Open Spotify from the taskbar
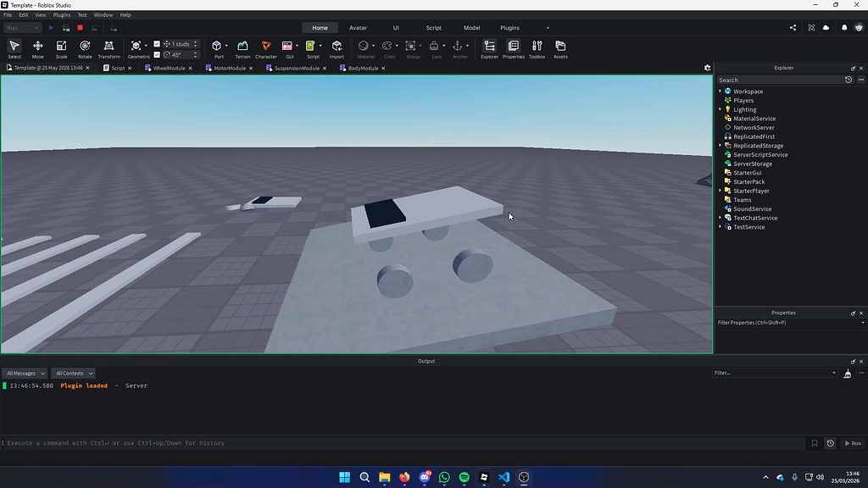This screenshot has width=868, height=488. click(x=464, y=477)
